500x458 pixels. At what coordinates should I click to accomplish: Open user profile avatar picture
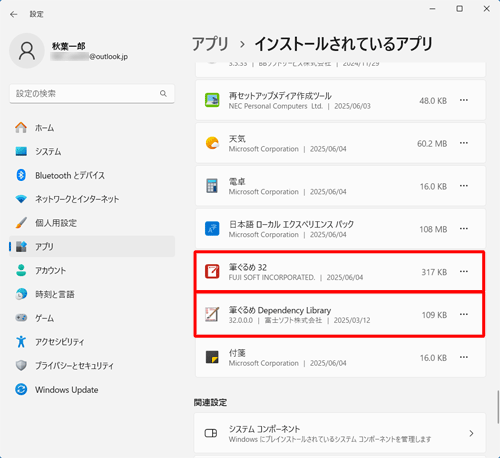click(27, 51)
